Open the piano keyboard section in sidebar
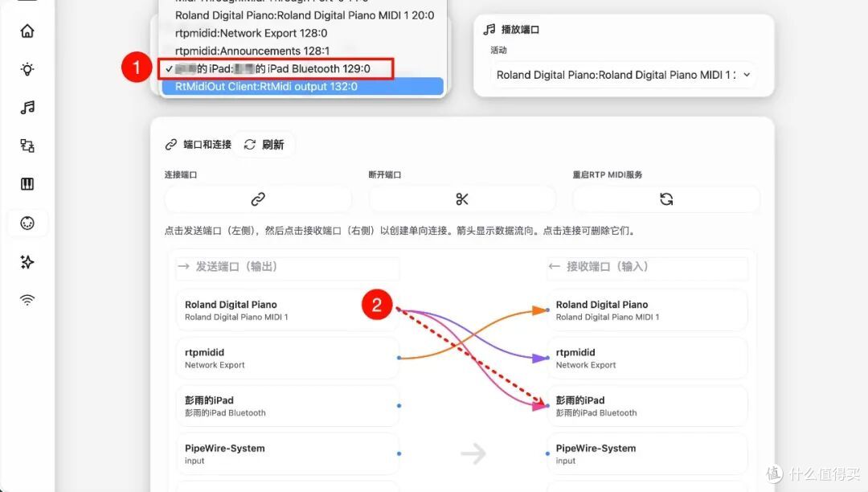 coord(27,184)
